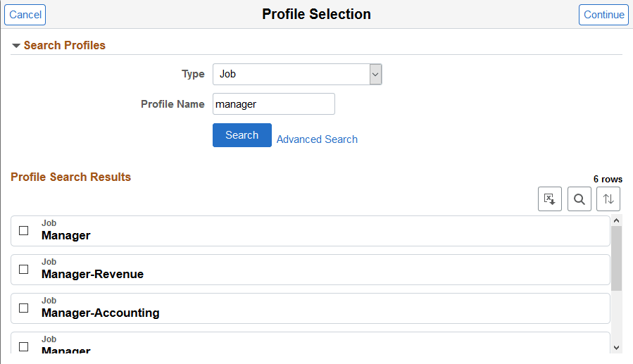
Task: Click the download to Excel icon
Action: (x=549, y=199)
